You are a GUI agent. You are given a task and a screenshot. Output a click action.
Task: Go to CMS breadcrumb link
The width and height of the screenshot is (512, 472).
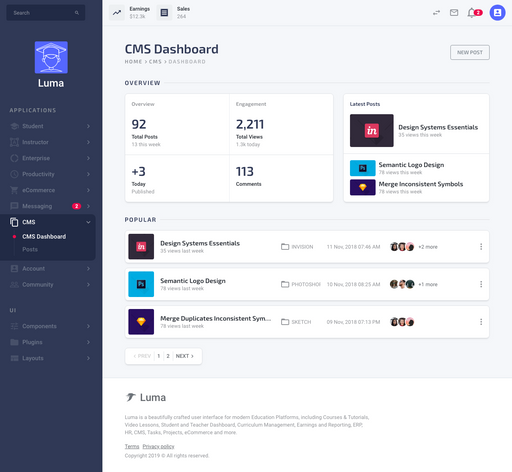click(x=155, y=62)
